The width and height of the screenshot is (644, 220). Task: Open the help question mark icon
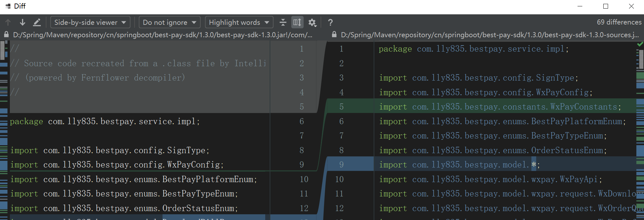pos(330,22)
